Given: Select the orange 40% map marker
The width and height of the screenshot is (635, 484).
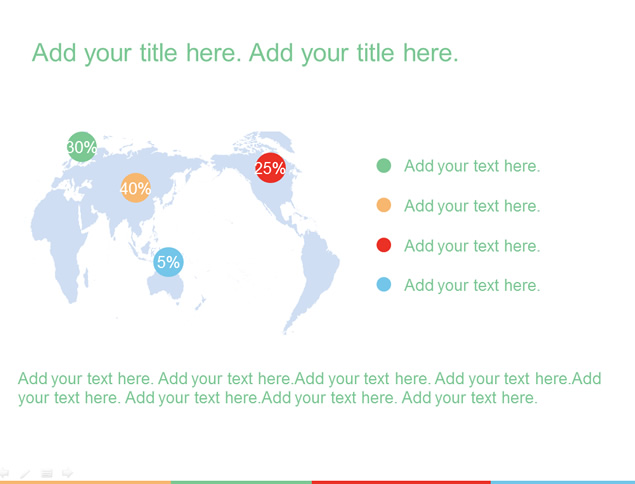Looking at the screenshot, I should click(x=136, y=188).
